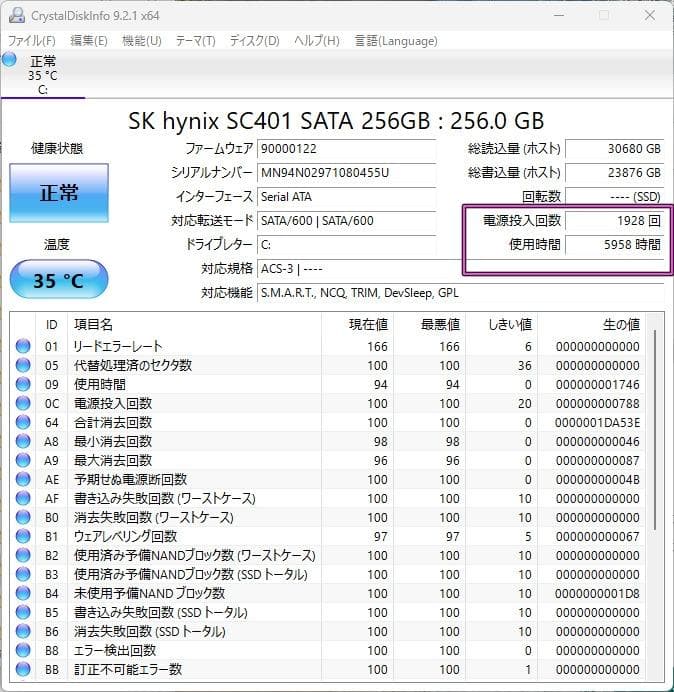This screenshot has width=674, height=692.
Task: Click status orb of 最小消去回数 row
Action: 23,441
